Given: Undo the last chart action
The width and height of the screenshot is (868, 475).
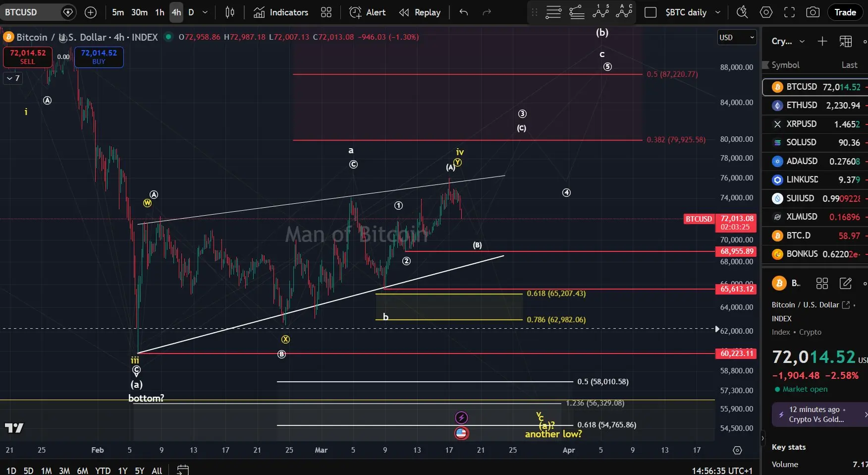Looking at the screenshot, I should point(464,12).
